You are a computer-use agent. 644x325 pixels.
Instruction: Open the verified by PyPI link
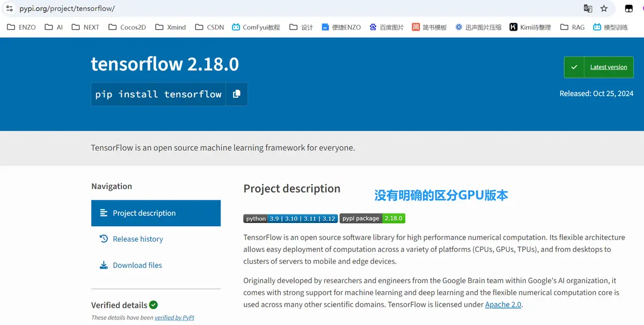[174, 317]
